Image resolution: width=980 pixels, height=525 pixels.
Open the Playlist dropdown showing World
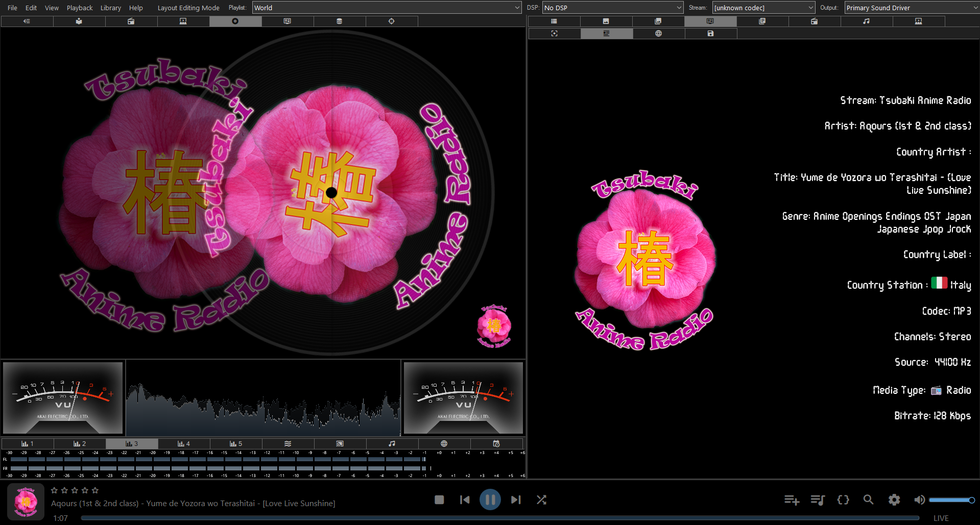click(x=387, y=8)
